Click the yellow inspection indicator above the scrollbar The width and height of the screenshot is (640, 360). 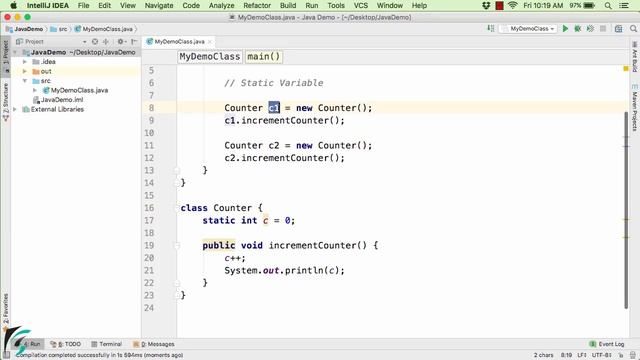point(626,69)
